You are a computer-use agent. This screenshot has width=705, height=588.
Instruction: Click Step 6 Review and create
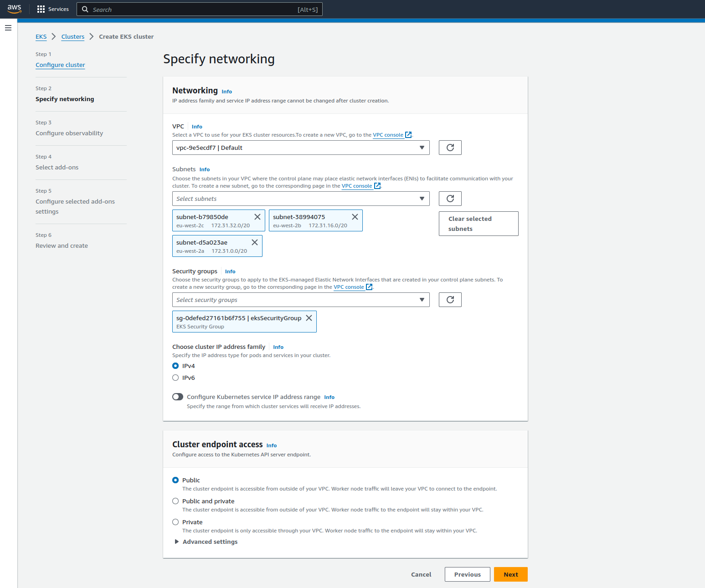click(62, 245)
